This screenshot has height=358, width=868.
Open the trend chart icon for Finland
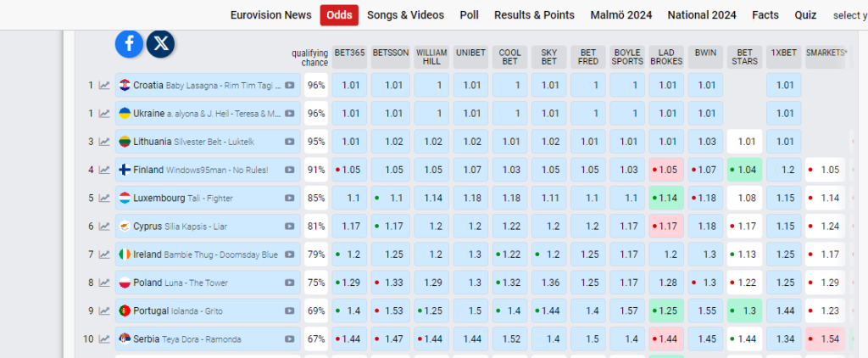[x=104, y=170]
